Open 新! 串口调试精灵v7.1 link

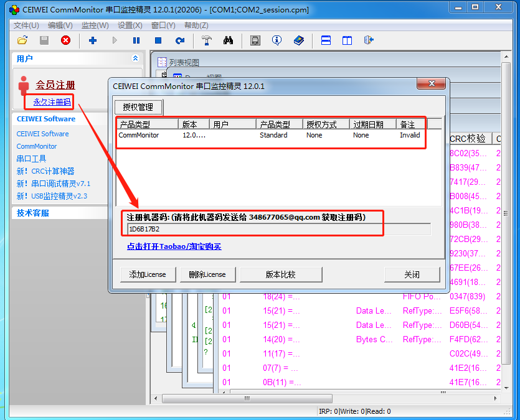click(54, 184)
